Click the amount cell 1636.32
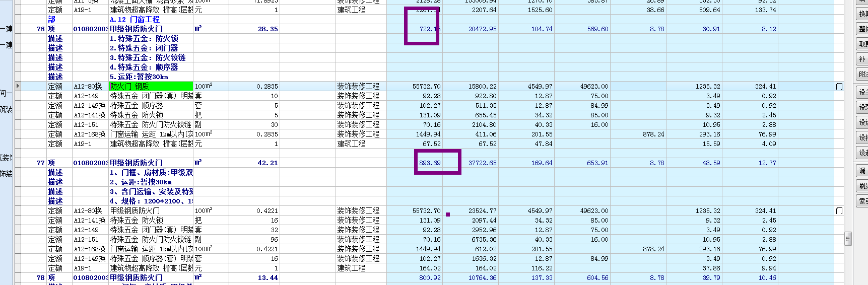 pyautogui.click(x=484, y=258)
